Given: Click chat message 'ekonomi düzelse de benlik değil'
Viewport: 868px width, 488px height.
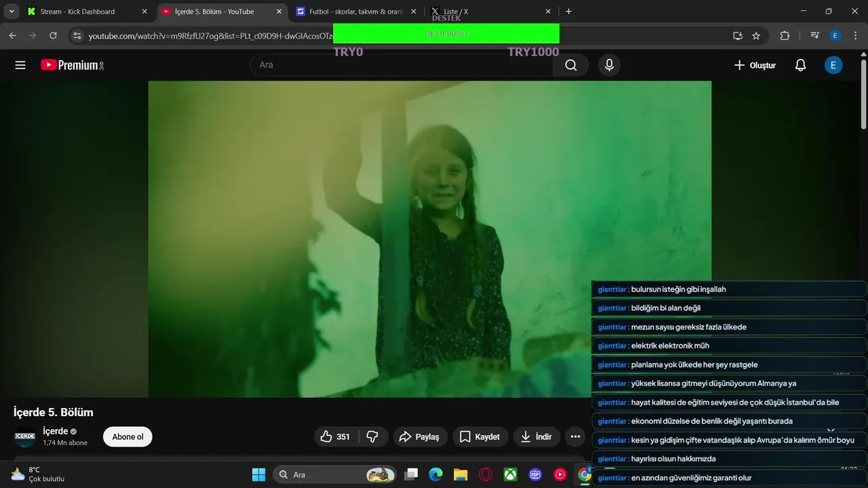Looking at the screenshot, I should (x=729, y=421).
